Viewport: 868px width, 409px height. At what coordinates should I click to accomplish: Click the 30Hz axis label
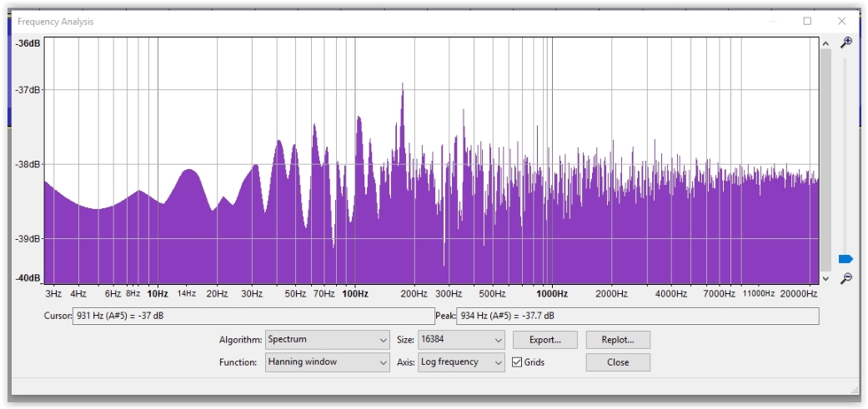251,294
